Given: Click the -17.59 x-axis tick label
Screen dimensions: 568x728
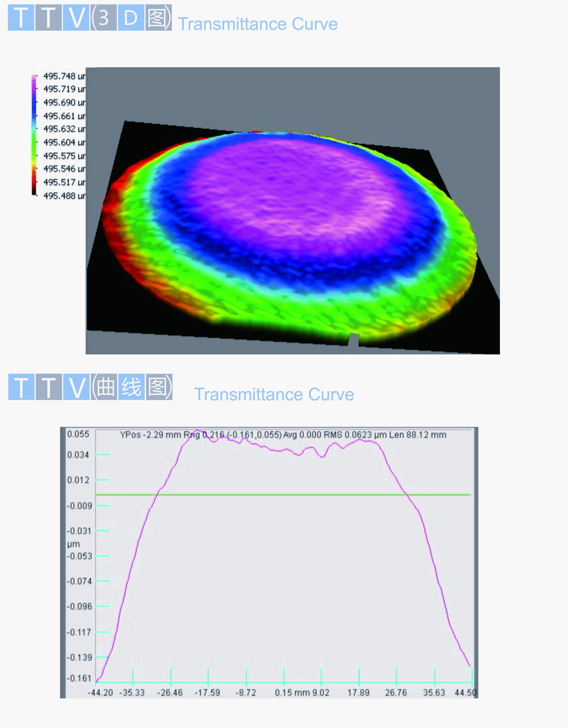Looking at the screenshot, I should (207, 693).
